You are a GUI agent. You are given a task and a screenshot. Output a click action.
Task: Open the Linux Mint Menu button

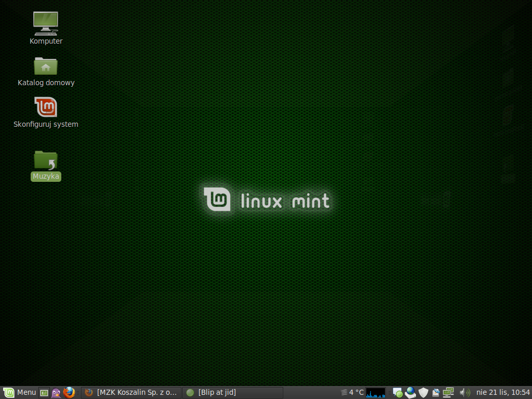click(x=20, y=392)
